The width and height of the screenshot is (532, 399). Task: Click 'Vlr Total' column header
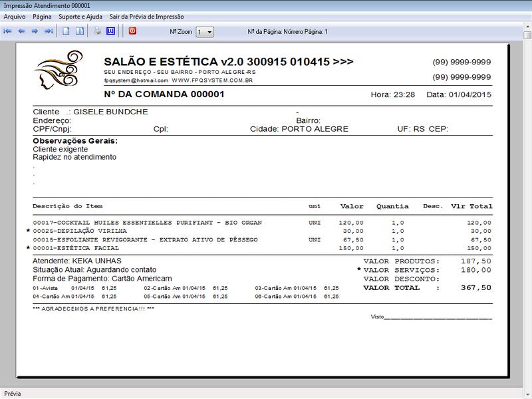pos(471,206)
